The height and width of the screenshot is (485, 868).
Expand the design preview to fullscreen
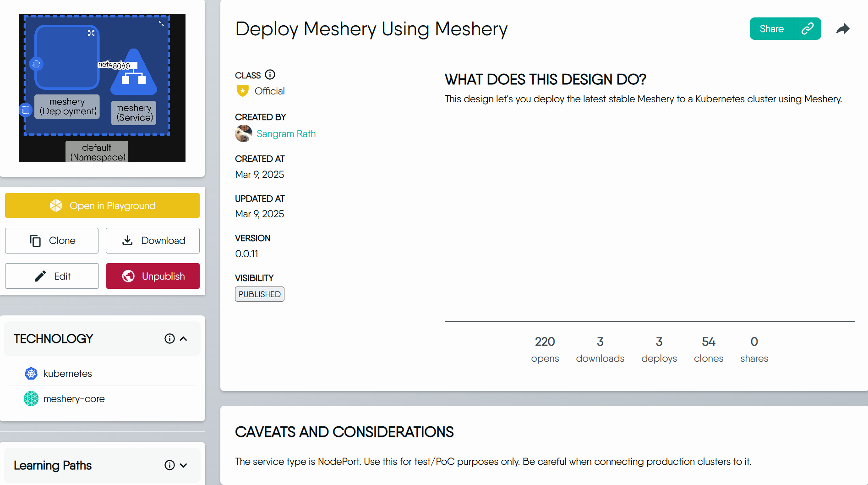click(91, 33)
